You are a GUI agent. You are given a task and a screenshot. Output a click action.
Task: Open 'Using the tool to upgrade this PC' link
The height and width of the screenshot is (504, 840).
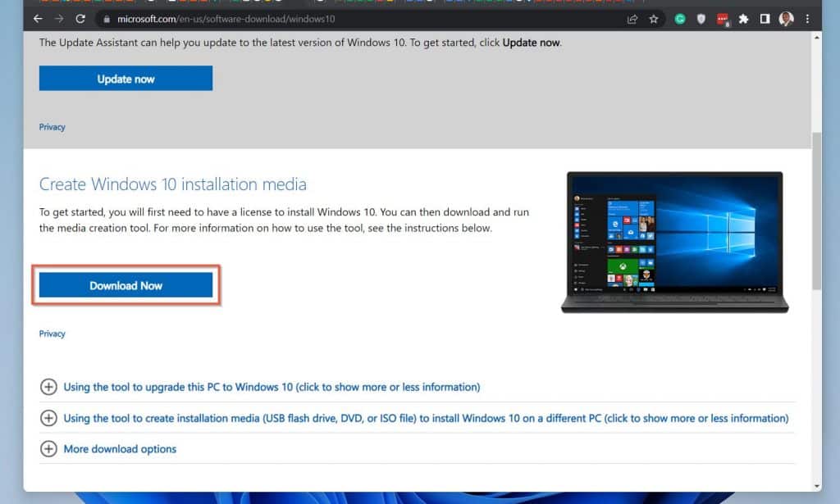click(x=272, y=387)
